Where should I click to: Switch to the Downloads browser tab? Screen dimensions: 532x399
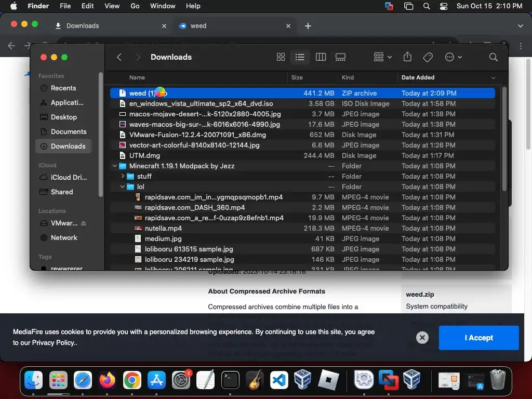pyautogui.click(x=110, y=26)
